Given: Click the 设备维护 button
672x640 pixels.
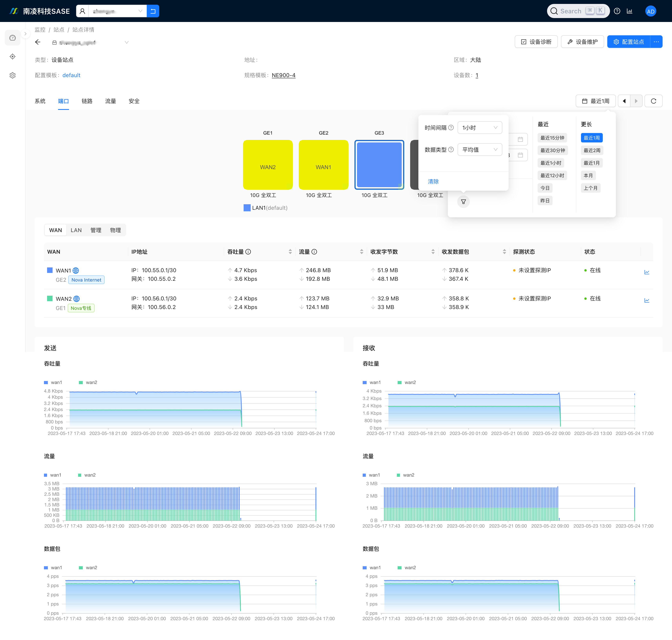Looking at the screenshot, I should 582,42.
